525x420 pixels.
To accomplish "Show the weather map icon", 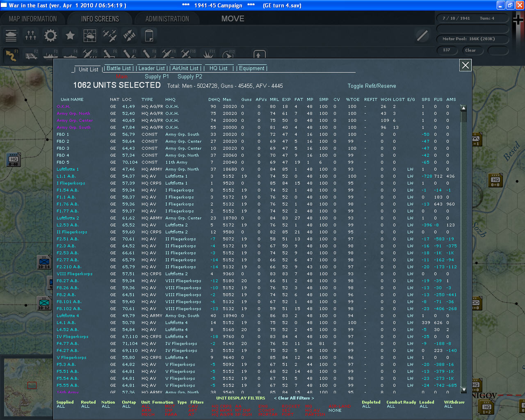I will click(x=90, y=36).
